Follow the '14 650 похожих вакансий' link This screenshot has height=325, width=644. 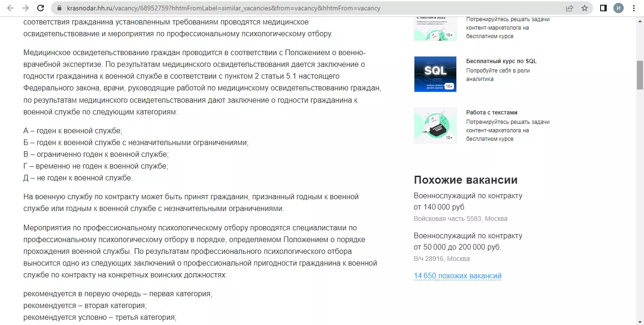click(457, 276)
